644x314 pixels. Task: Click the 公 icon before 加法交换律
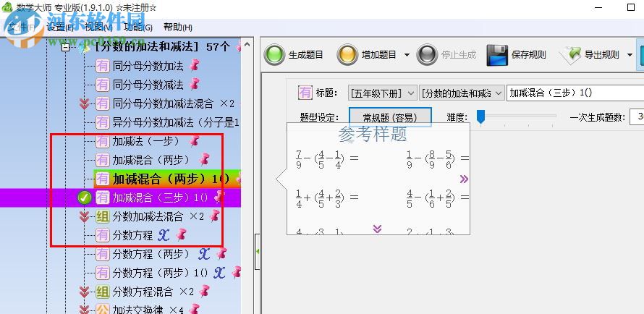pyautogui.click(x=103, y=310)
